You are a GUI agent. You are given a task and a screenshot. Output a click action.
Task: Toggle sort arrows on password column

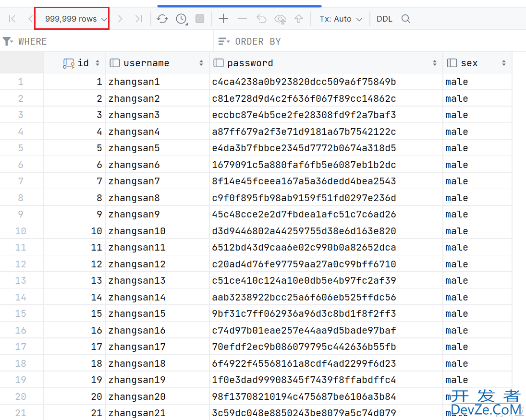[x=435, y=63]
